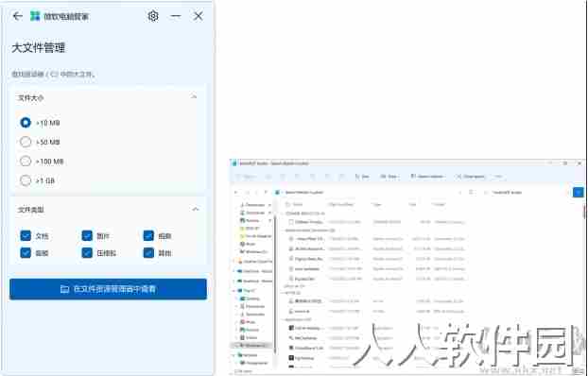
Task: Go back using the arrow in PC Manager
Action: 17,16
